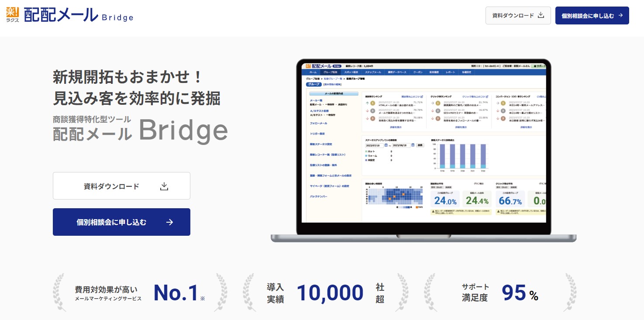This screenshot has height=320, width=644.
Task: Click the 楽 ラクス 配配メール Bridge logo
Action: (70, 15)
